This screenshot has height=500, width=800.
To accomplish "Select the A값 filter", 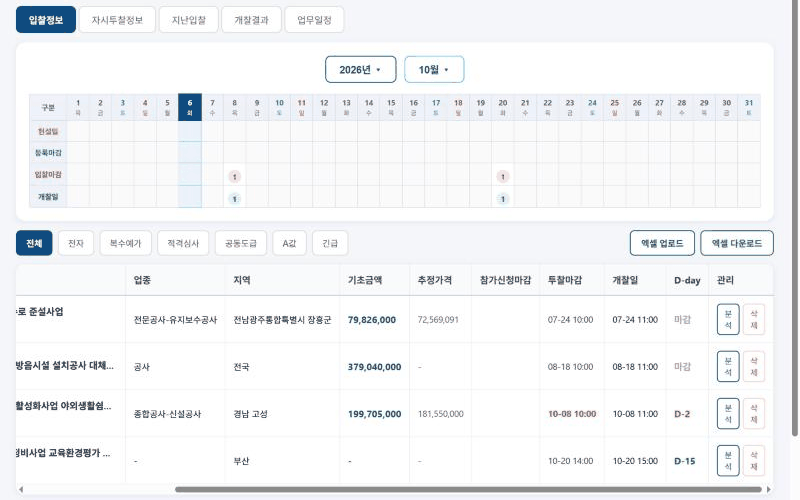I will [x=289, y=243].
